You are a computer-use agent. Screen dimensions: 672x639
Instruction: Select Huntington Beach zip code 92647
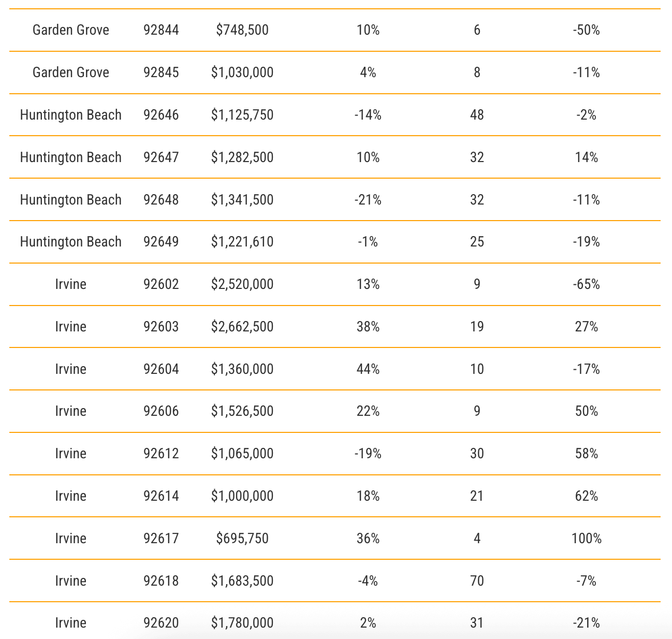pos(161,157)
